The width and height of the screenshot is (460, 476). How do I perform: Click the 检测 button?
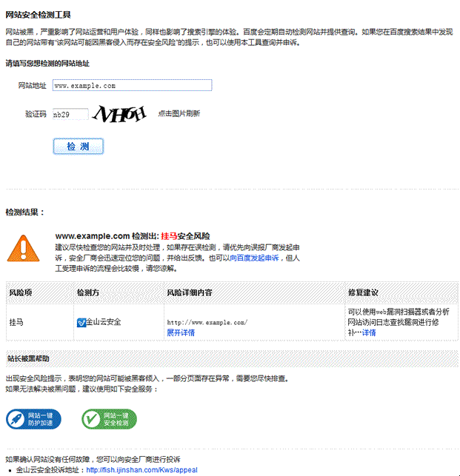79,147
